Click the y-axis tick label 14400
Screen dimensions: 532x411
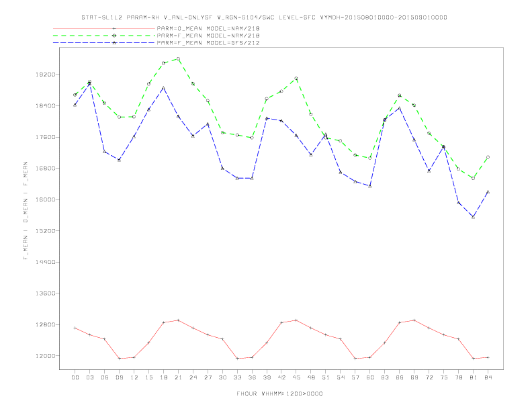point(46,262)
